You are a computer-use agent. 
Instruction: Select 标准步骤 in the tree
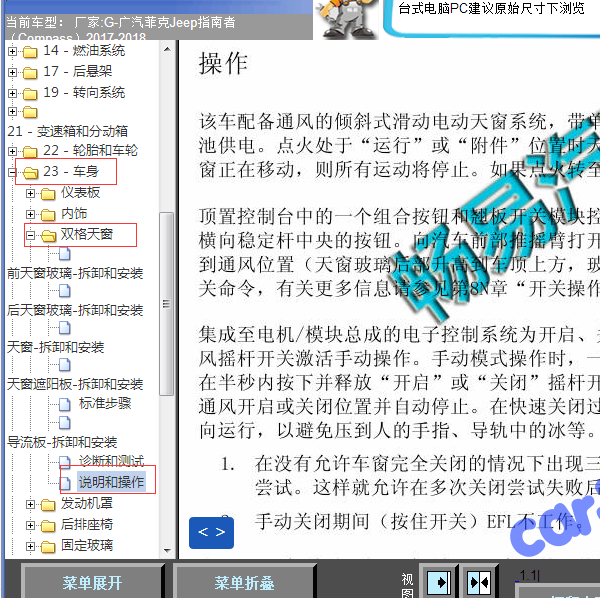pos(105,403)
